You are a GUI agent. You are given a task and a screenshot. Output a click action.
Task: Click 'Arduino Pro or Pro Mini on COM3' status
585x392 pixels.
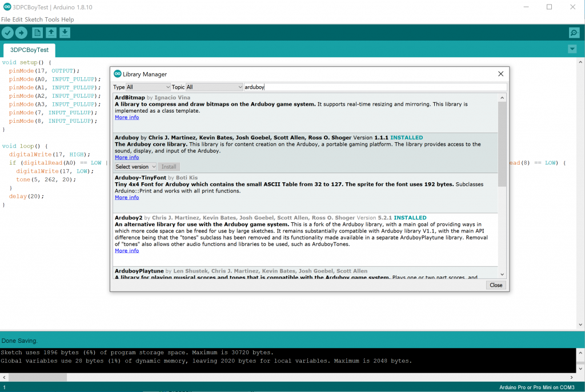537,387
